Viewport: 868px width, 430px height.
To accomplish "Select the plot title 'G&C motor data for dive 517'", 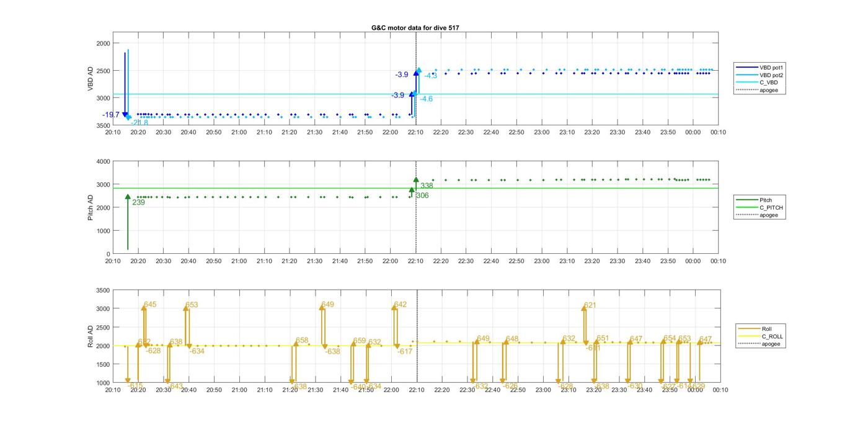I will 415,27.
